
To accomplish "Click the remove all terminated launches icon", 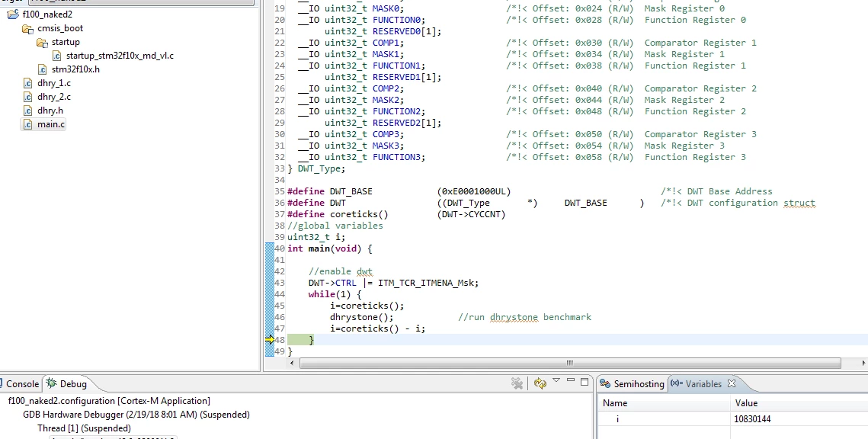I will pos(517,383).
